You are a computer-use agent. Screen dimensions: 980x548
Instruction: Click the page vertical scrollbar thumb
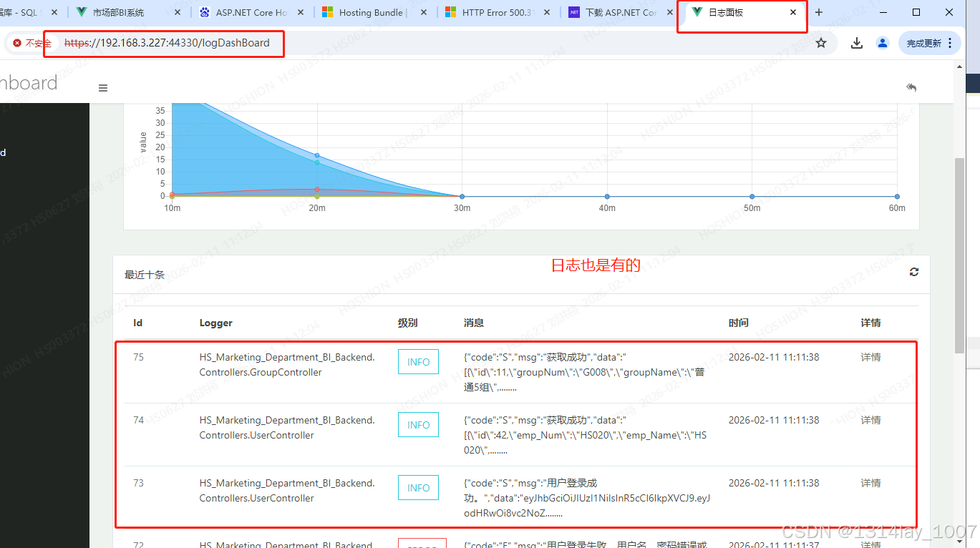pos(959,254)
